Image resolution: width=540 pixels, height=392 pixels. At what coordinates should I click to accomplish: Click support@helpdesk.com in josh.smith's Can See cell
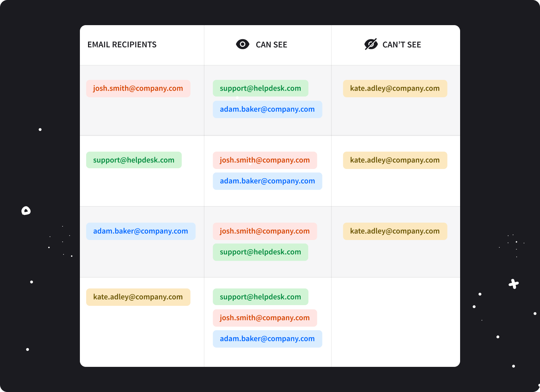(260, 88)
